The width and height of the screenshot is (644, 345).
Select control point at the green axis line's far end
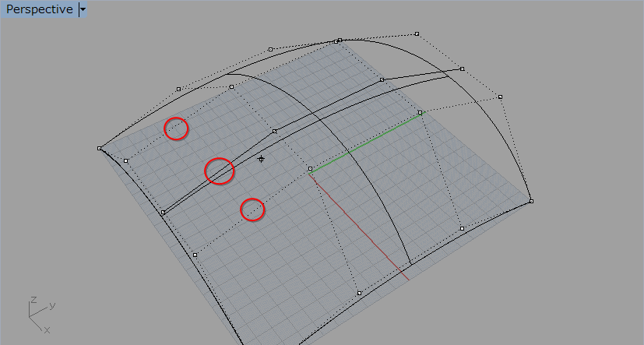point(420,113)
